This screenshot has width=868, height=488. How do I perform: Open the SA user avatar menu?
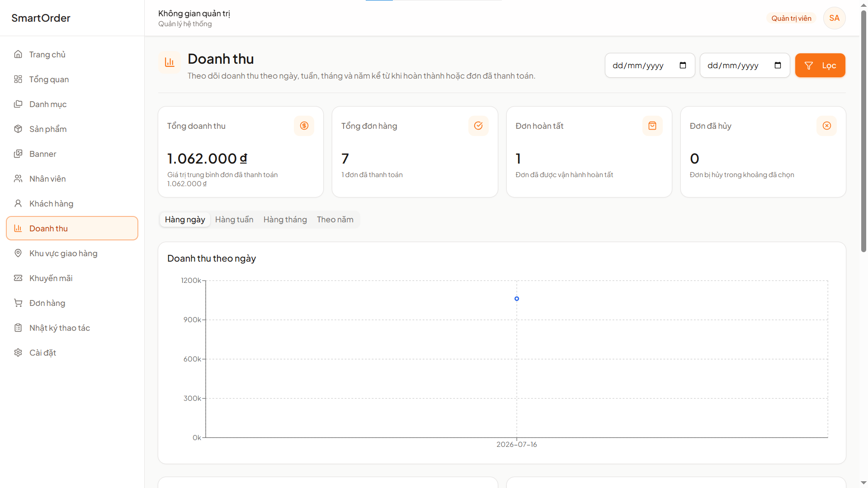[835, 18]
